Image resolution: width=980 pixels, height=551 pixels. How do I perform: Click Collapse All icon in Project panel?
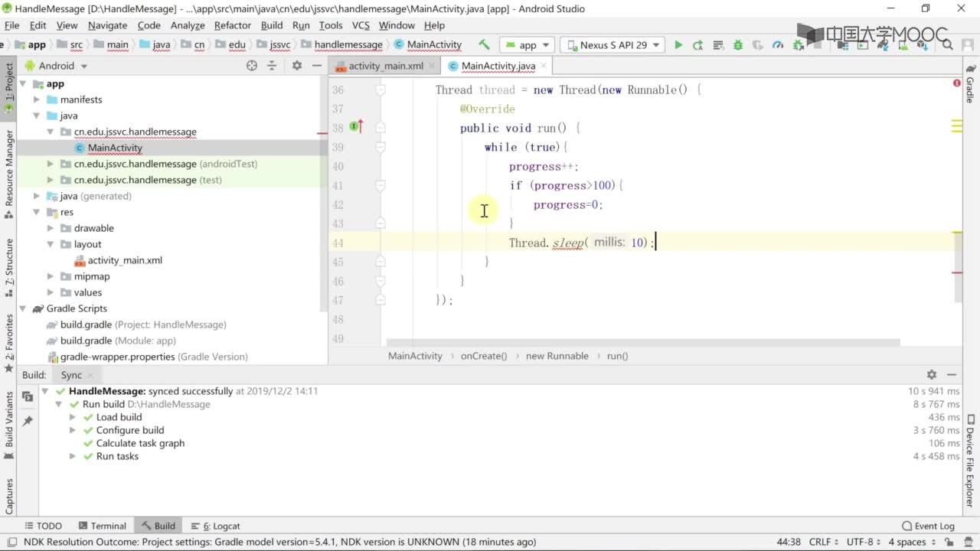point(272,66)
